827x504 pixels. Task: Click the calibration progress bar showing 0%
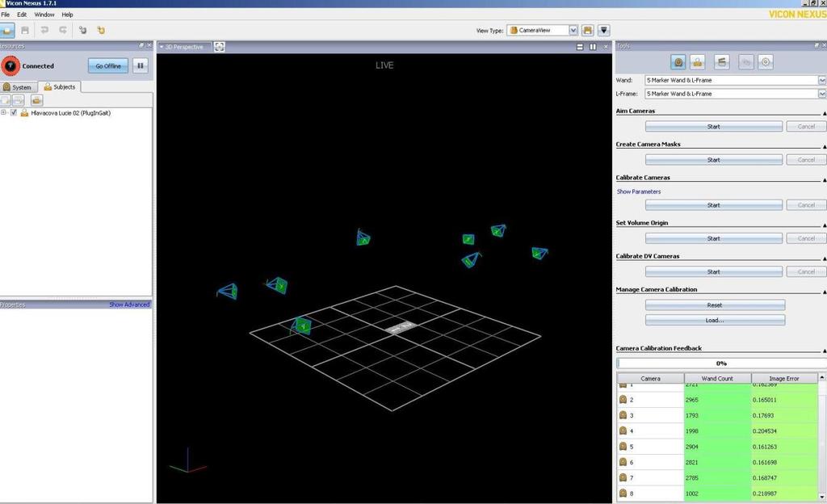coord(721,363)
